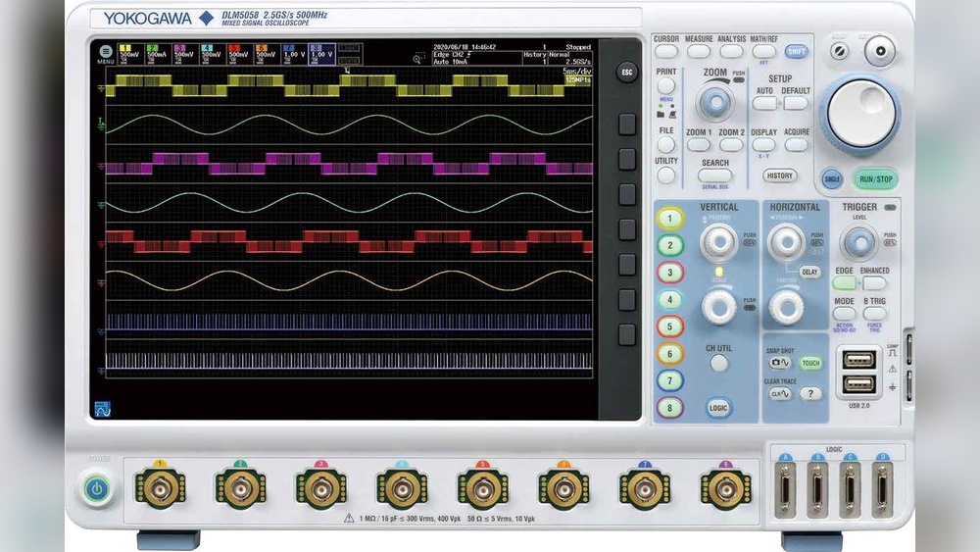The height and width of the screenshot is (552, 980).
Task: Click channel 3 BNC input connector
Action: point(321,489)
